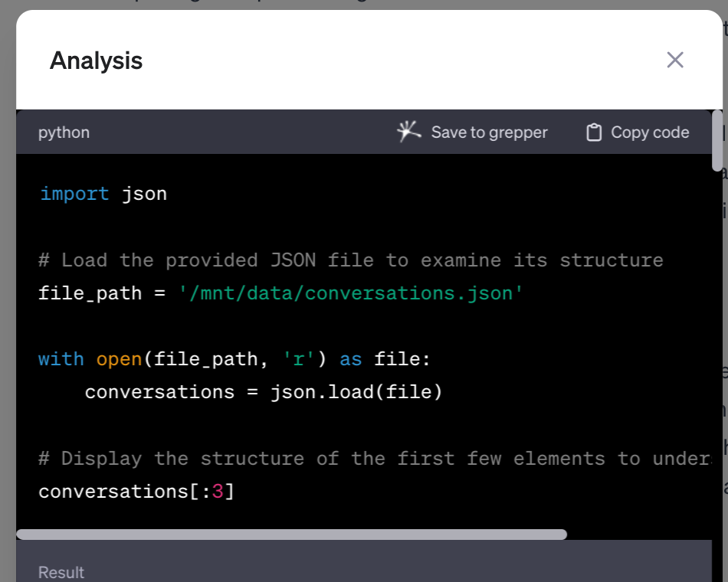The image size is (728, 582).
Task: Click the 'Result' section header
Action: (61, 572)
